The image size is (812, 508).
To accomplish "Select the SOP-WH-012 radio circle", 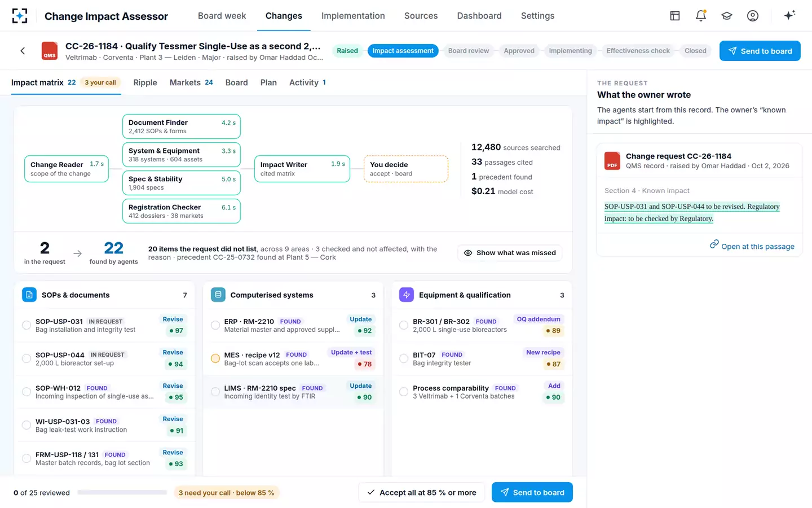I will 27,392.
